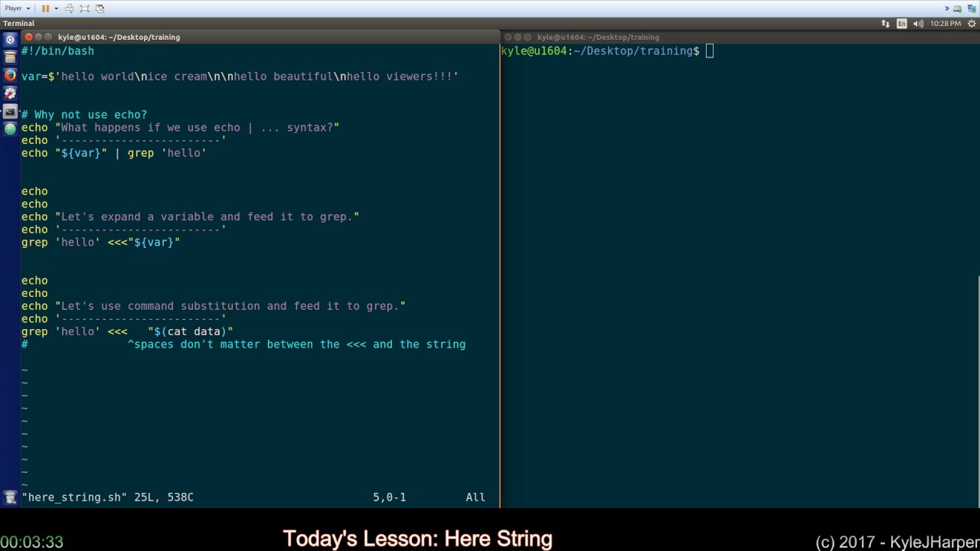980x551 pixels.
Task: Open System Settings from the launcher
Action: 10,93
